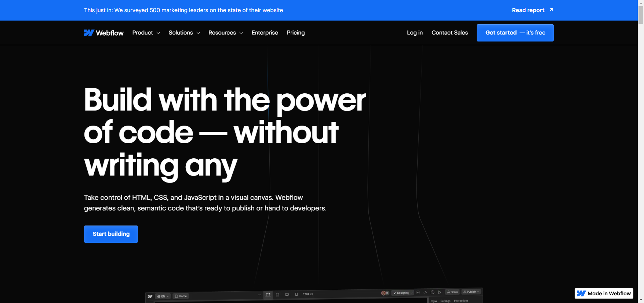
Task: Open the Read report arrow icon
Action: click(551, 10)
